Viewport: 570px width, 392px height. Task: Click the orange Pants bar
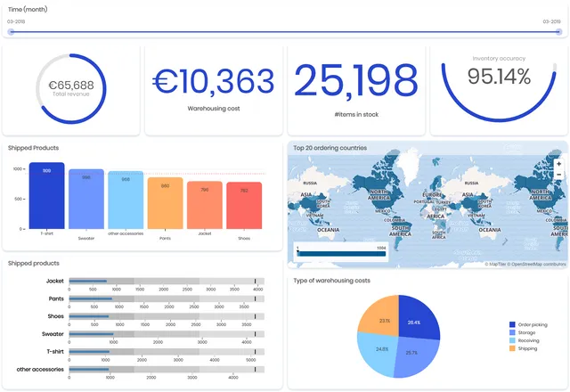pos(165,203)
